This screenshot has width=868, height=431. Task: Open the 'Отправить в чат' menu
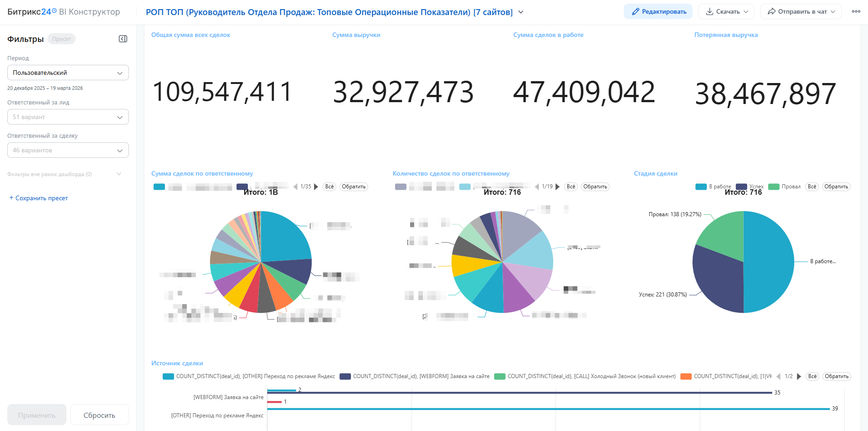pyautogui.click(x=801, y=11)
